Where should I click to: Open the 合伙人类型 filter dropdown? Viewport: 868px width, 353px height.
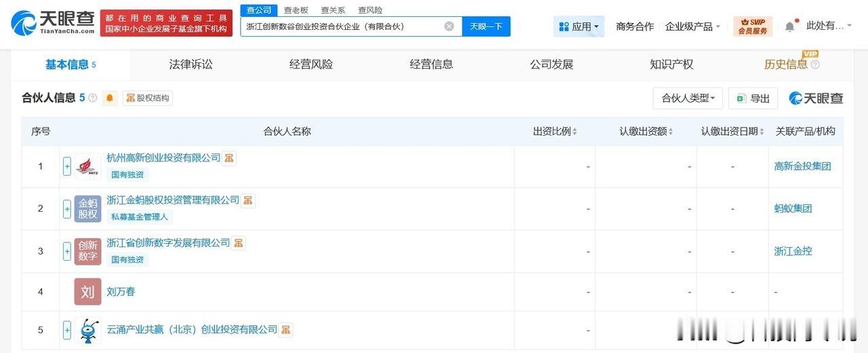click(x=688, y=98)
